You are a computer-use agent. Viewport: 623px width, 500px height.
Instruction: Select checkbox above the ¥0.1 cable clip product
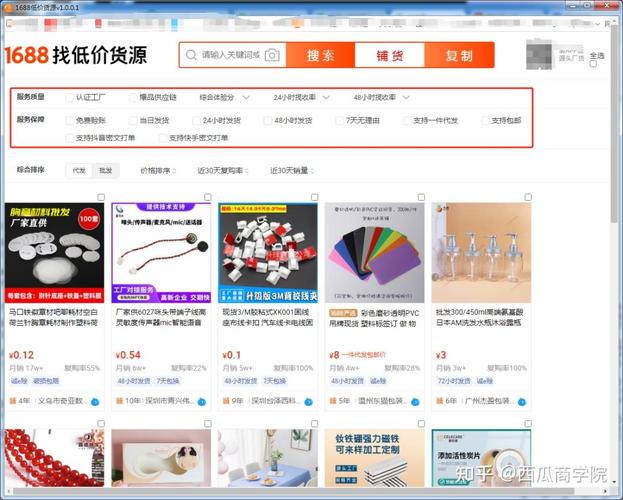(315, 197)
